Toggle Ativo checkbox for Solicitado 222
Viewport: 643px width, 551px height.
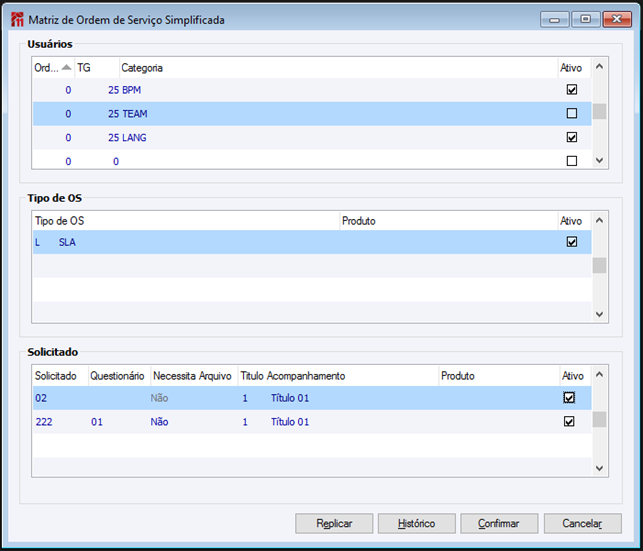click(x=570, y=422)
